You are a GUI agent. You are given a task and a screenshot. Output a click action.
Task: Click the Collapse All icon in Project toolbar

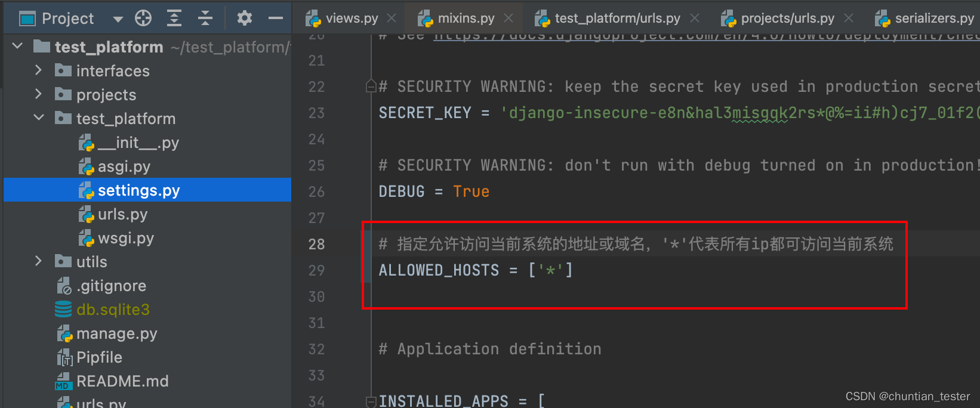click(x=205, y=18)
